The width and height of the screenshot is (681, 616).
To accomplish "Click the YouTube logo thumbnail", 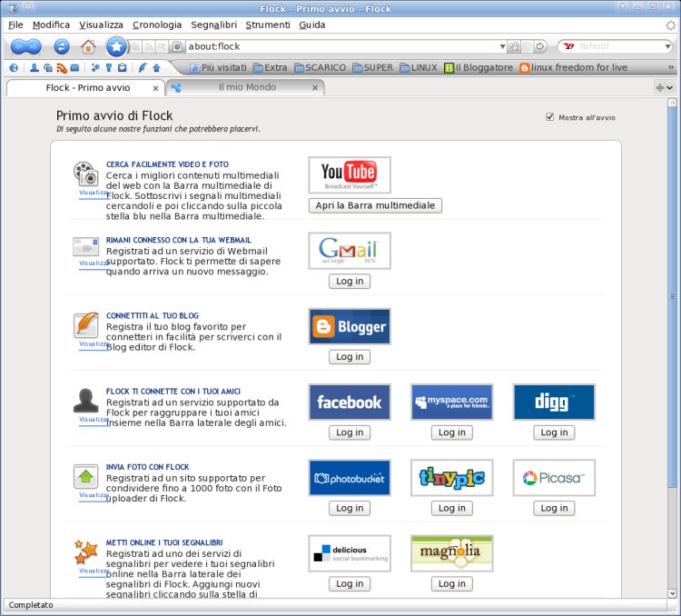I will [x=350, y=175].
